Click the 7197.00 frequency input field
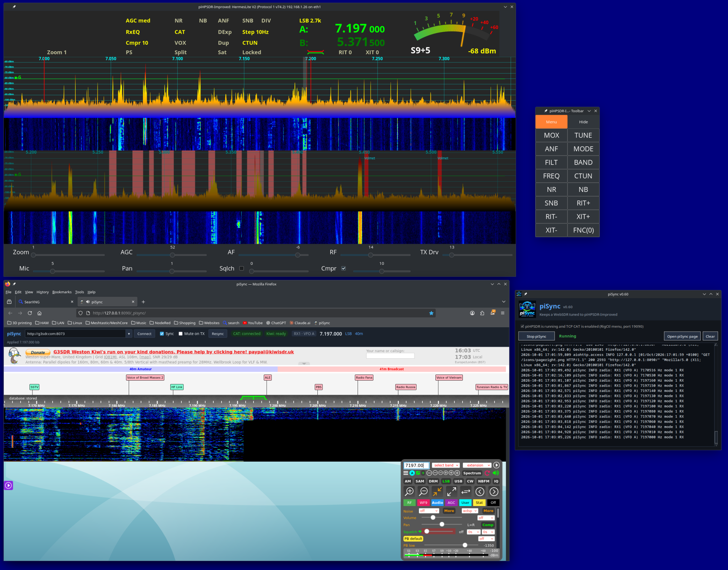Screen dimensions: 728x570 416,465
